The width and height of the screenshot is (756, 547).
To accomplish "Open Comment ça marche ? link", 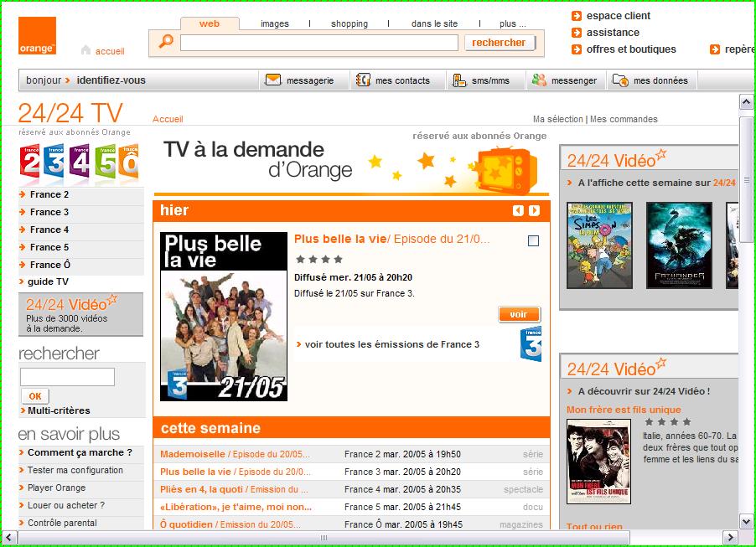I will point(80,452).
